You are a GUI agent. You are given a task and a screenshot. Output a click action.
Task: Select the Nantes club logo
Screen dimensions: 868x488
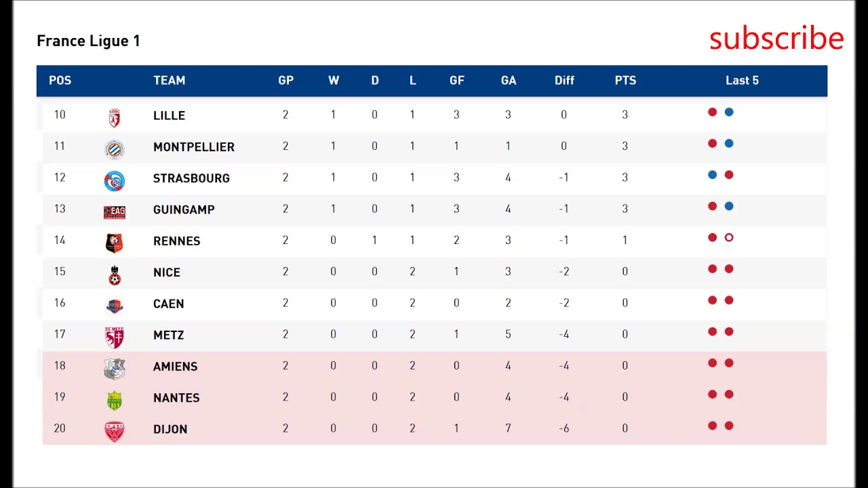[115, 400]
